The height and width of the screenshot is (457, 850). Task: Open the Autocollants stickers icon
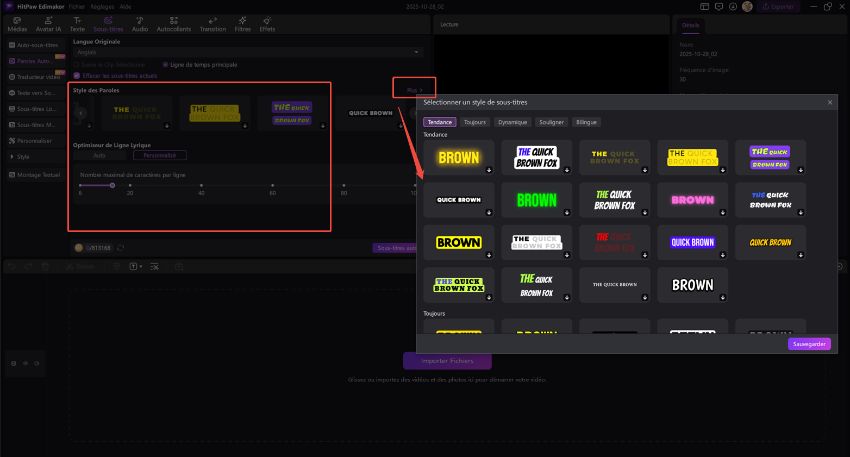pyautogui.click(x=174, y=23)
